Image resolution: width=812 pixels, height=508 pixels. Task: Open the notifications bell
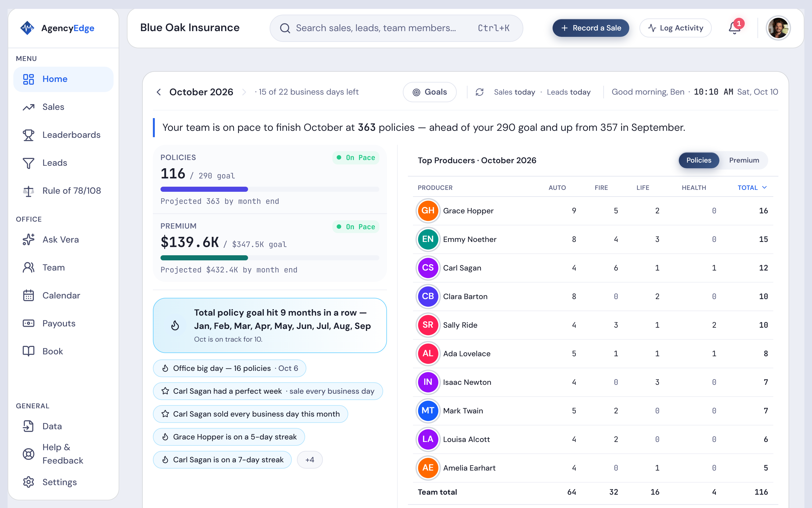coord(735,28)
